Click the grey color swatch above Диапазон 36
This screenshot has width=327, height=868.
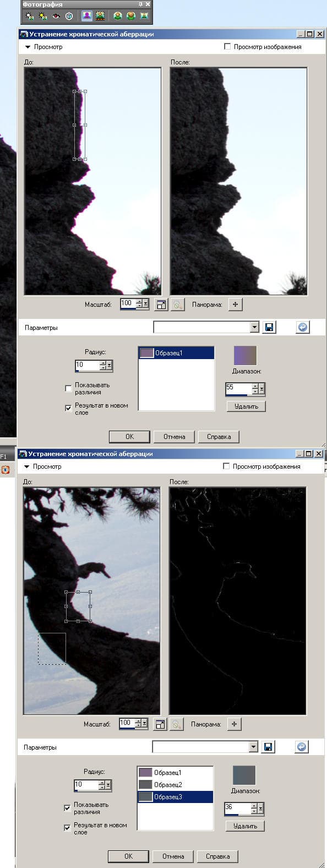[x=244, y=775]
